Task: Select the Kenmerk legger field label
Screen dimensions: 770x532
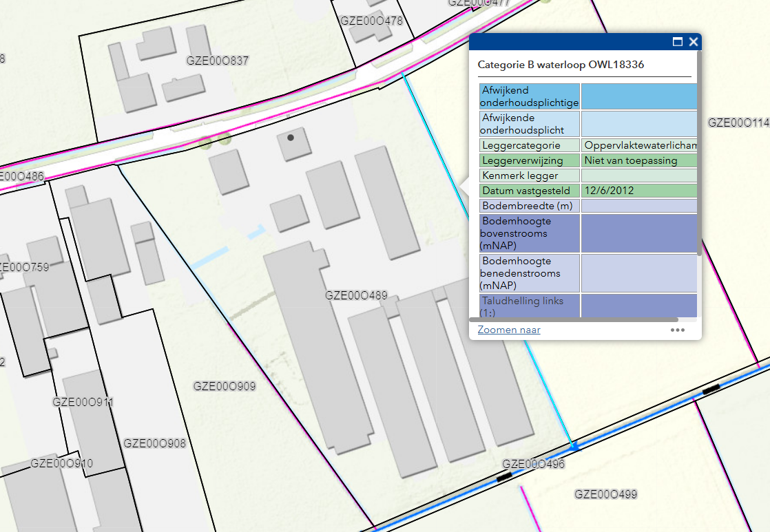Action: 530,175
